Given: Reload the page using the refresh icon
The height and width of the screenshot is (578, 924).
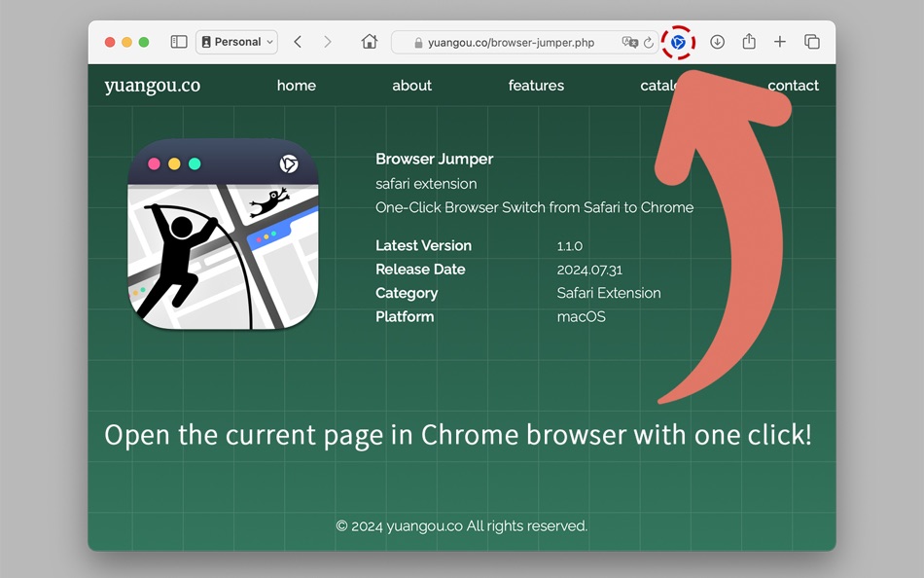Looking at the screenshot, I should click(649, 42).
